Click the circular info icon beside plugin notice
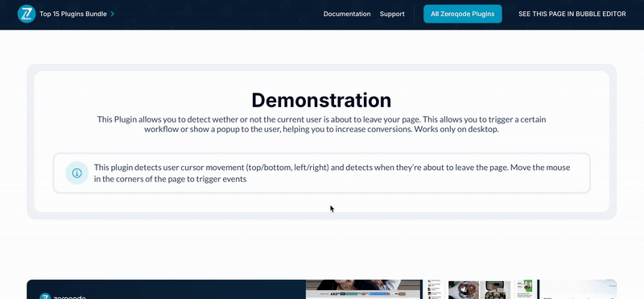 76,173
